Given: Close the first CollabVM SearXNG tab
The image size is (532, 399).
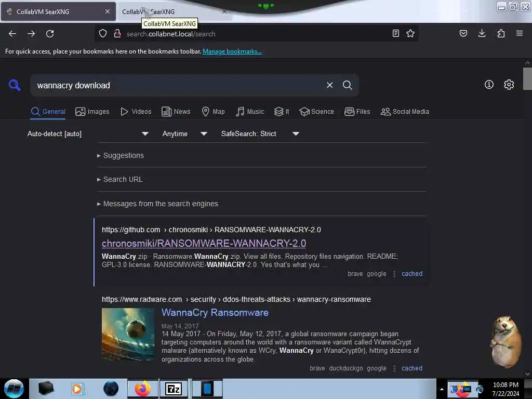Looking at the screenshot, I should [107, 11].
